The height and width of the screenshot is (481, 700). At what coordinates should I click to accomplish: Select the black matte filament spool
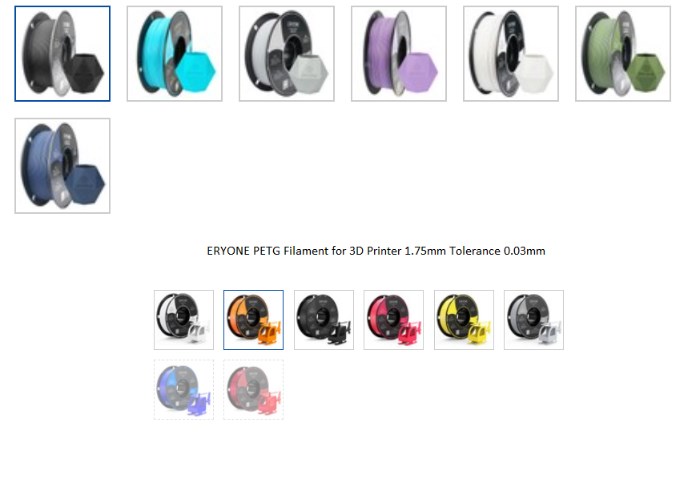62,54
